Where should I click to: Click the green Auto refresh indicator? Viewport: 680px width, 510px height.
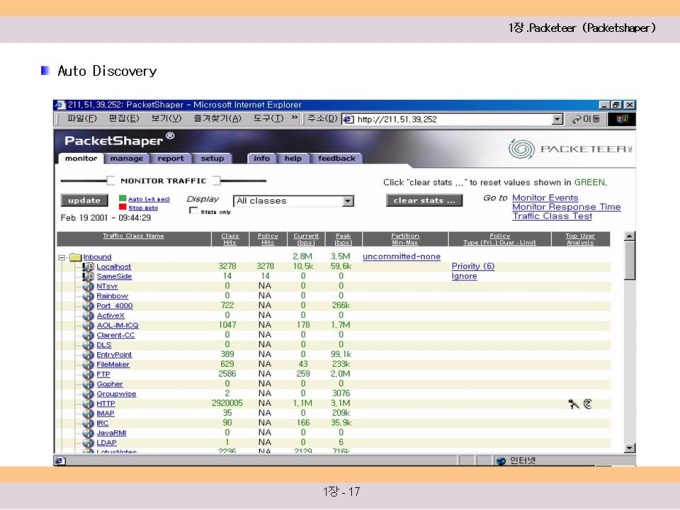(x=123, y=199)
